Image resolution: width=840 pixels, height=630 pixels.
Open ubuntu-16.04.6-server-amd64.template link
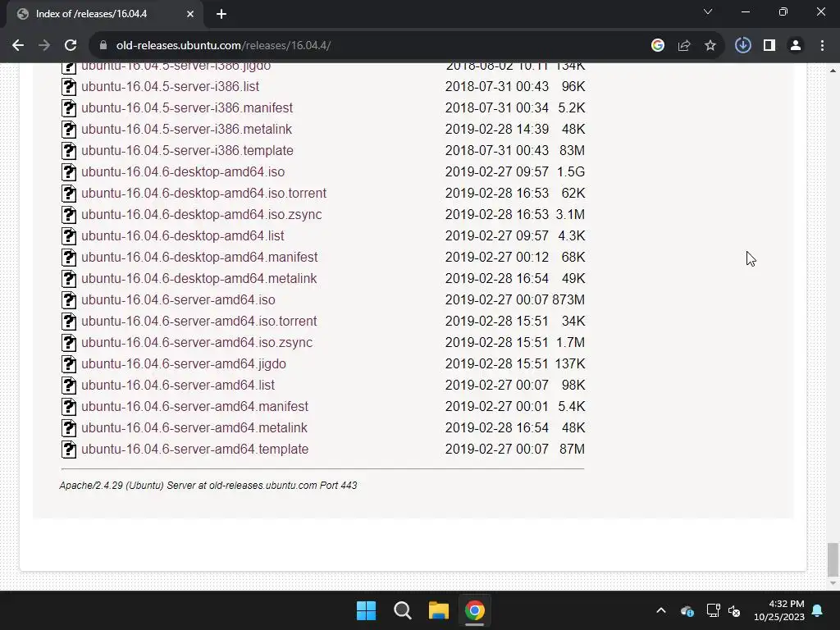[195, 450]
